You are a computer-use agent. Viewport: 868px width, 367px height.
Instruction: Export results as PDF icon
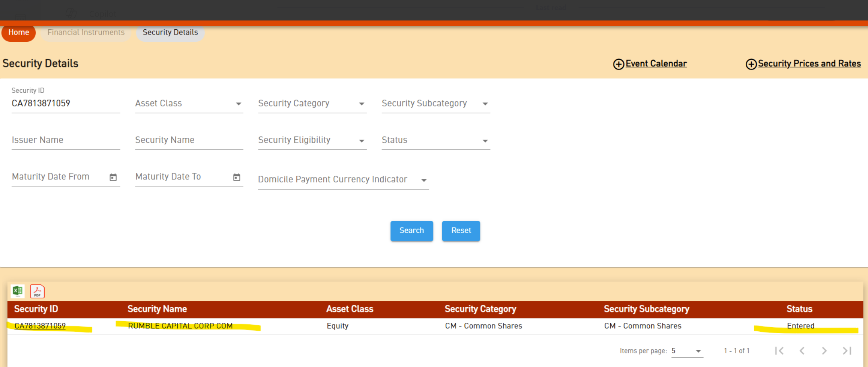click(37, 291)
